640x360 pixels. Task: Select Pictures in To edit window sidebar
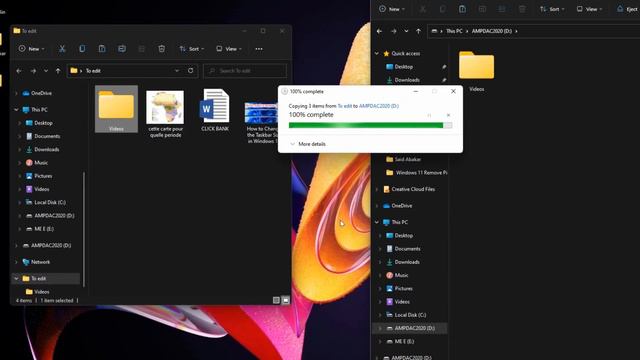point(43,176)
